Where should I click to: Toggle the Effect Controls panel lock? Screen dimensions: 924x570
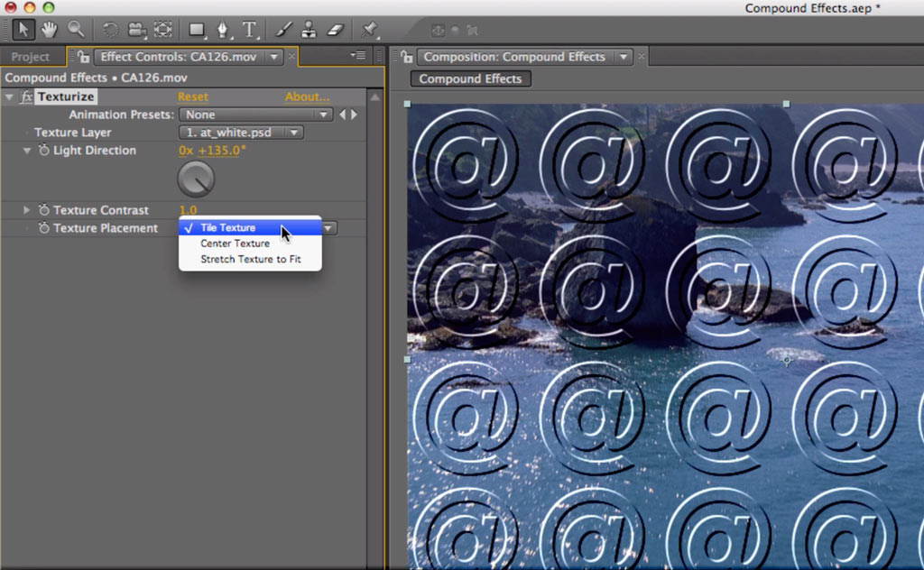[83, 57]
